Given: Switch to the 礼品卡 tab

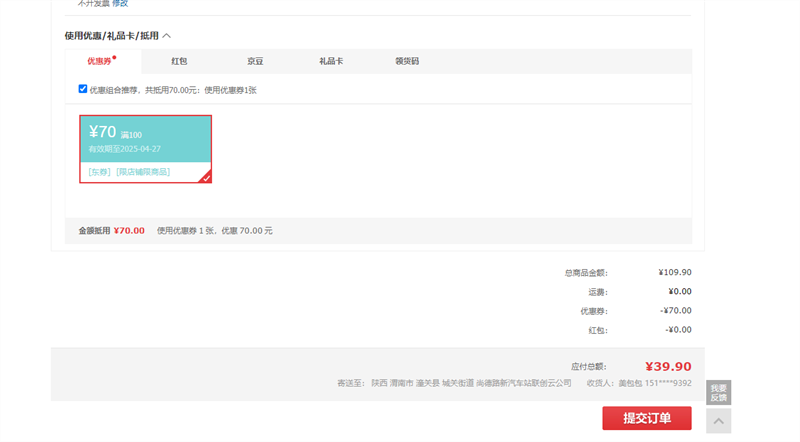Looking at the screenshot, I should pos(331,61).
